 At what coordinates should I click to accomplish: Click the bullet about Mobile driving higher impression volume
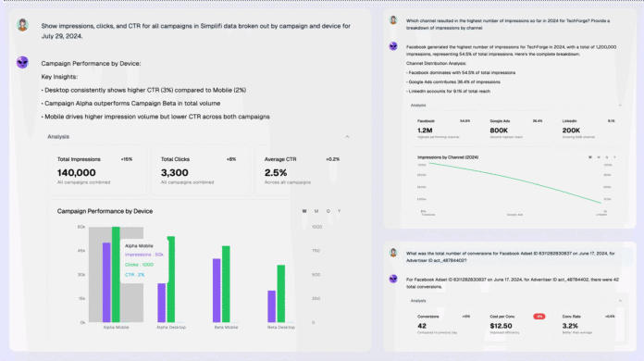click(155, 117)
